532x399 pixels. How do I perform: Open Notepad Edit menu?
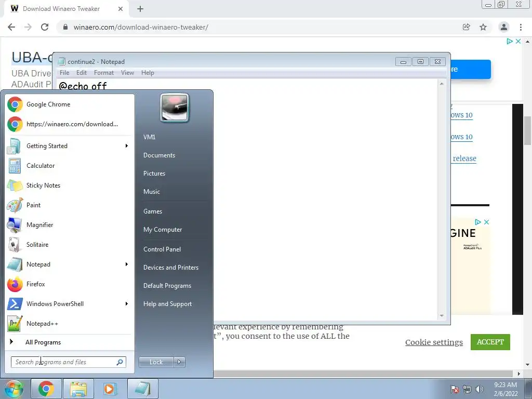coord(82,73)
